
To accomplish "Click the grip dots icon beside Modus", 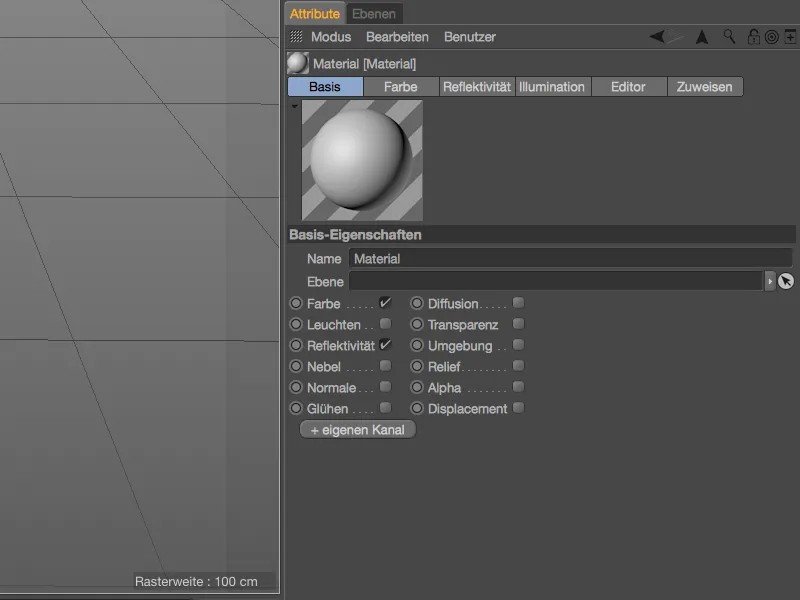I will (x=296, y=37).
